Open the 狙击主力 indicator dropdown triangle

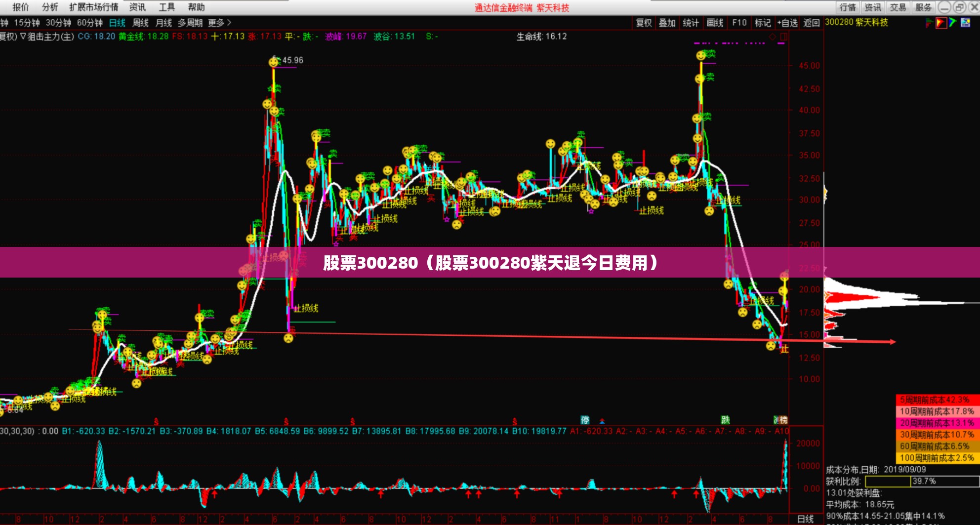pyautogui.click(x=23, y=37)
